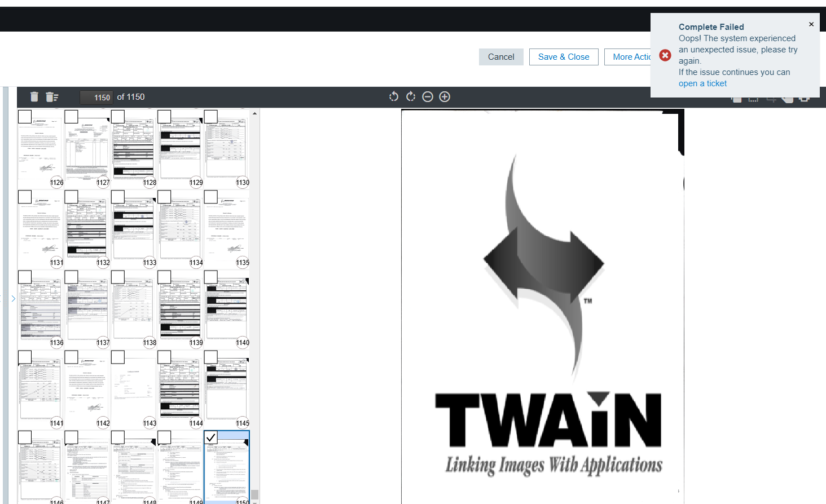The height and width of the screenshot is (504, 826).
Task: Select the page 1129 thumbnail
Action: tap(180, 149)
